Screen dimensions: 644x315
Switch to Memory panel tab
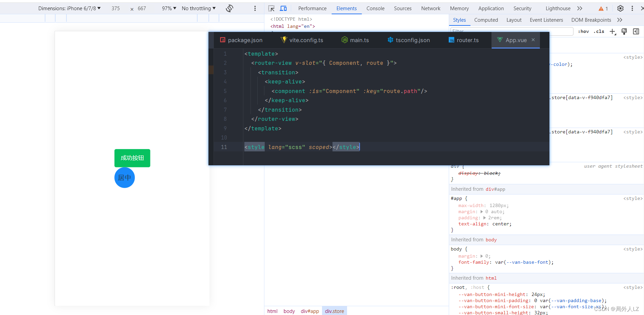pos(459,8)
